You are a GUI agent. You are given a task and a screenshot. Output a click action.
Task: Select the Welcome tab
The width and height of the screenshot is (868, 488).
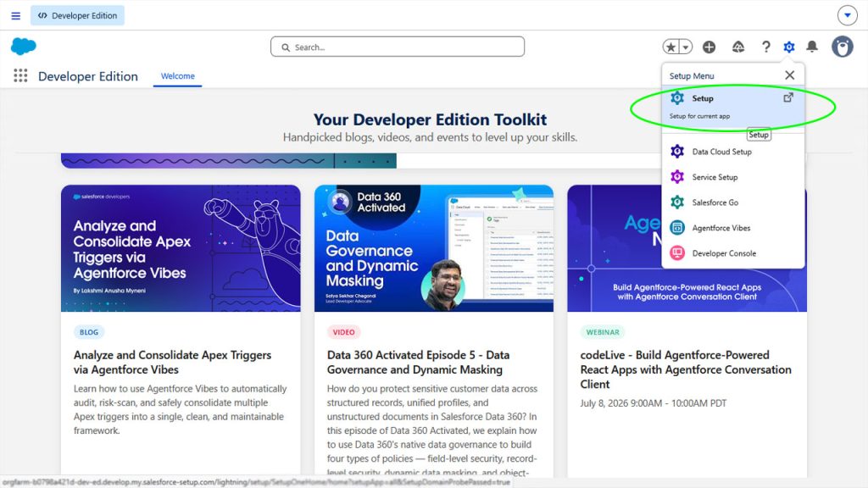pos(178,75)
